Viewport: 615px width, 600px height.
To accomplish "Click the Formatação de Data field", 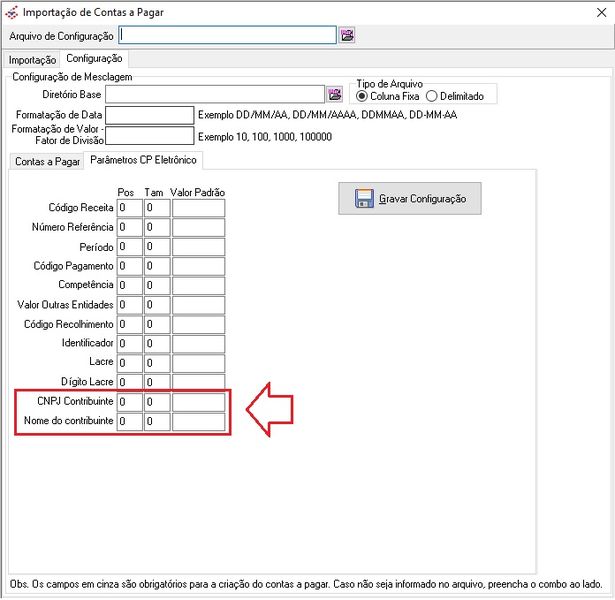I will tap(149, 115).
